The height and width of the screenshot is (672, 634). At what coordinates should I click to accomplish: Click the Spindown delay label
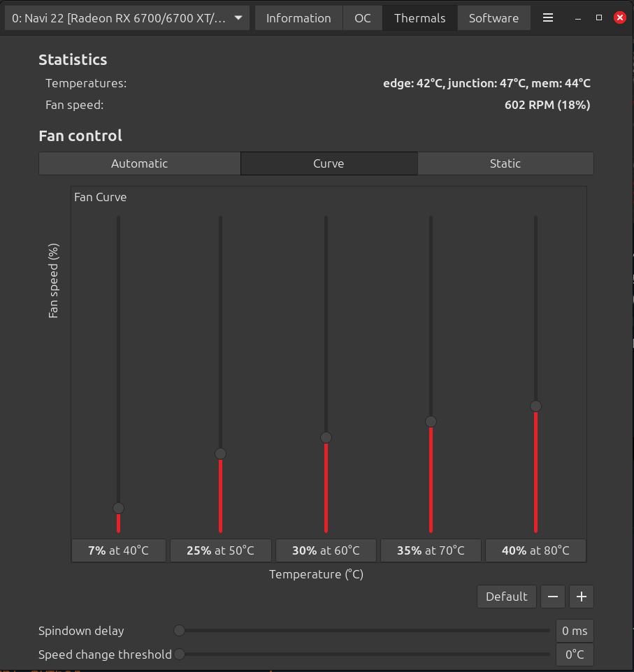tap(81, 631)
